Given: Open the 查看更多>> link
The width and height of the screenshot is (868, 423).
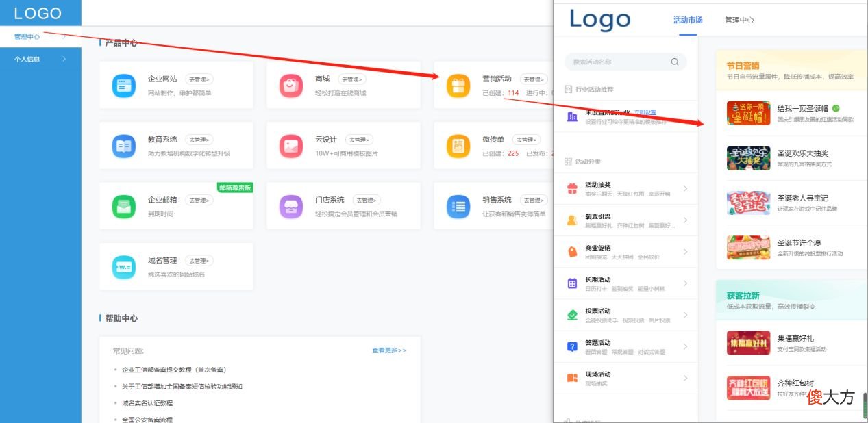Looking at the screenshot, I should click(x=389, y=350).
